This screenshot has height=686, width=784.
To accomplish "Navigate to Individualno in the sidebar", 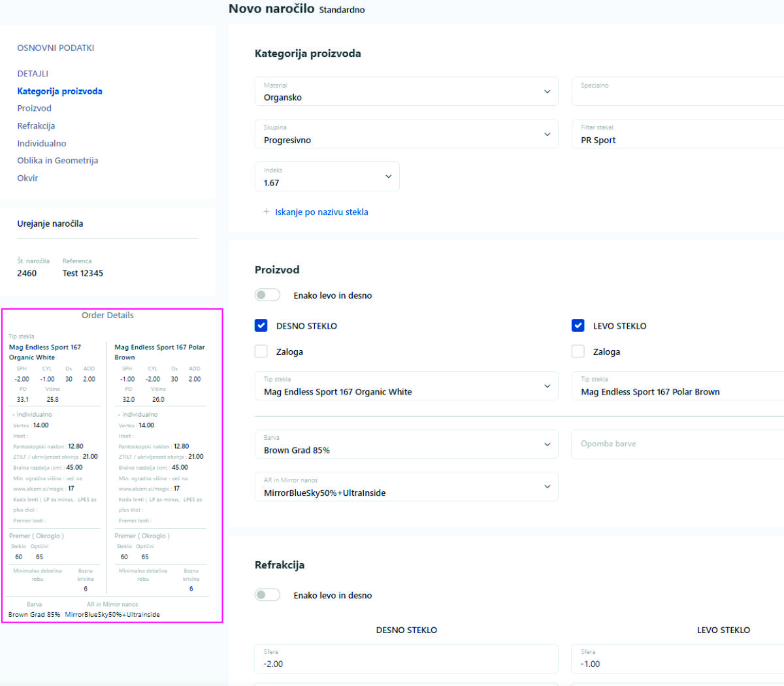I will [42, 144].
